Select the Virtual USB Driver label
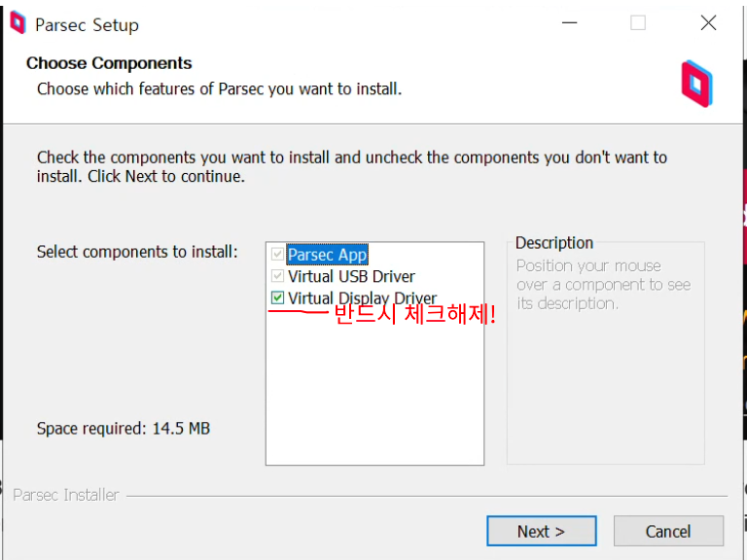 pos(351,276)
